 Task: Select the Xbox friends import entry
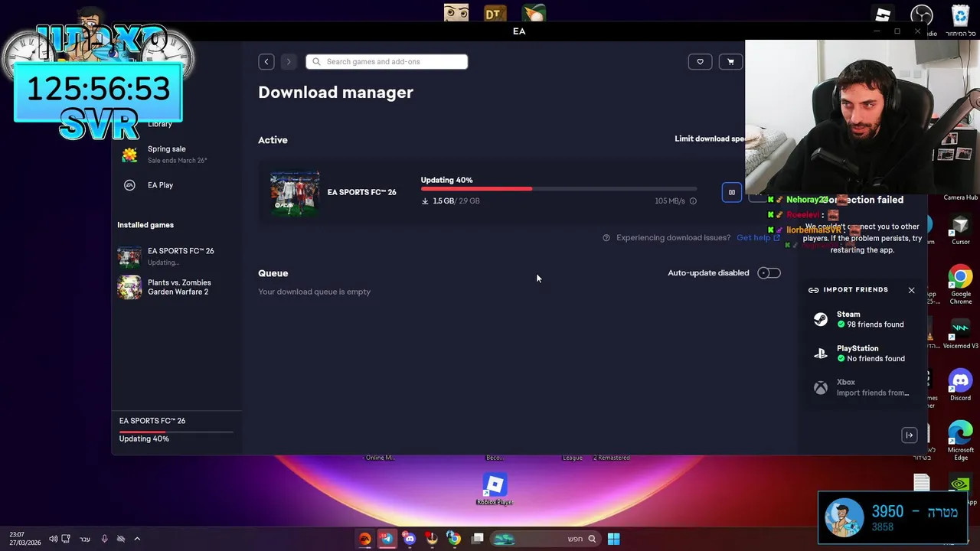(x=861, y=387)
